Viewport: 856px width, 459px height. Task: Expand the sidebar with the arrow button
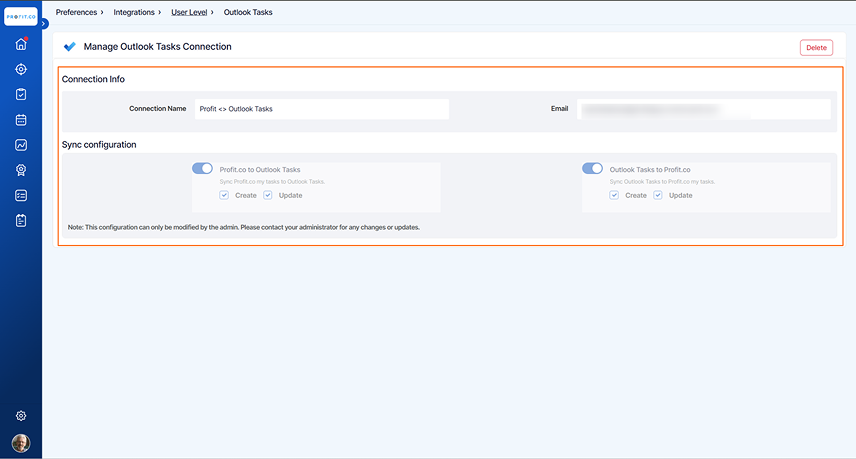click(x=44, y=23)
